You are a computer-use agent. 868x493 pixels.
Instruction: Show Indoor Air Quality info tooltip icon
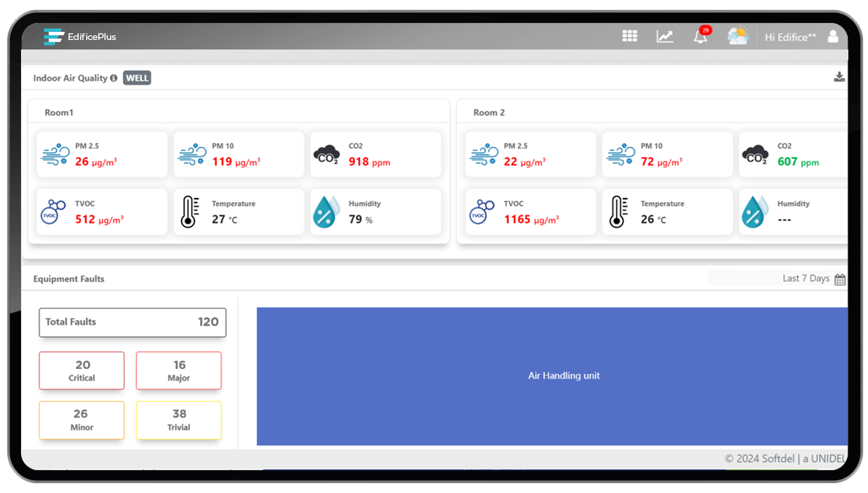tap(114, 78)
